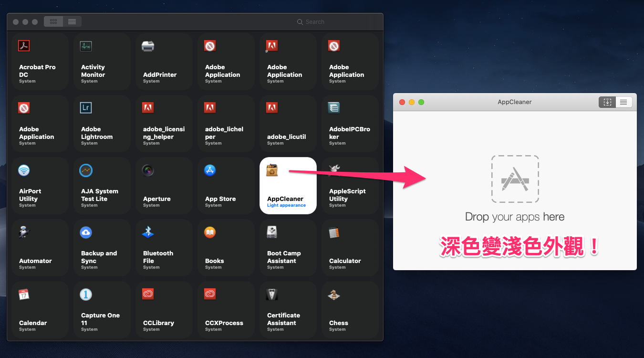644x358 pixels.
Task: Click the 'Drop your apps here' text
Action: coord(515,217)
